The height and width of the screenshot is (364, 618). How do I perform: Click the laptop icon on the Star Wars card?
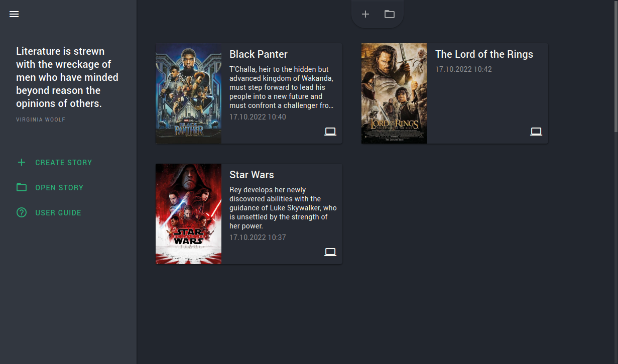point(330,252)
